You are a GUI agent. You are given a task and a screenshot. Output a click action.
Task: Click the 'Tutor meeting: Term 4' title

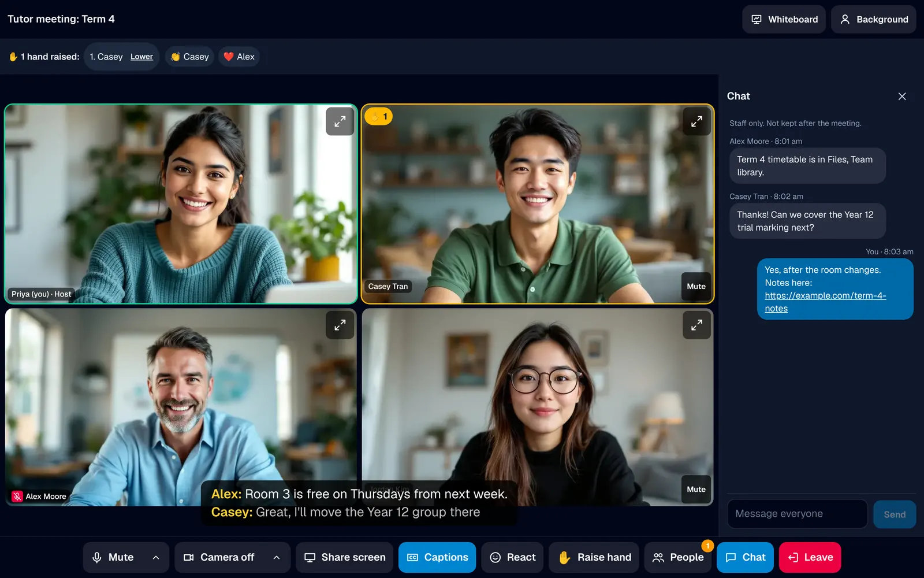point(61,19)
